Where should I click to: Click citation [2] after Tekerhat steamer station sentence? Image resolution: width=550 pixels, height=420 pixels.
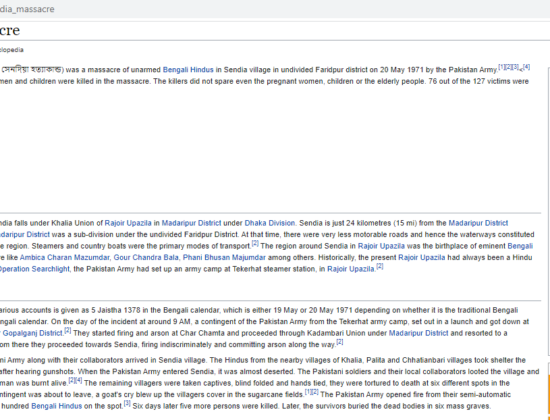380,266
